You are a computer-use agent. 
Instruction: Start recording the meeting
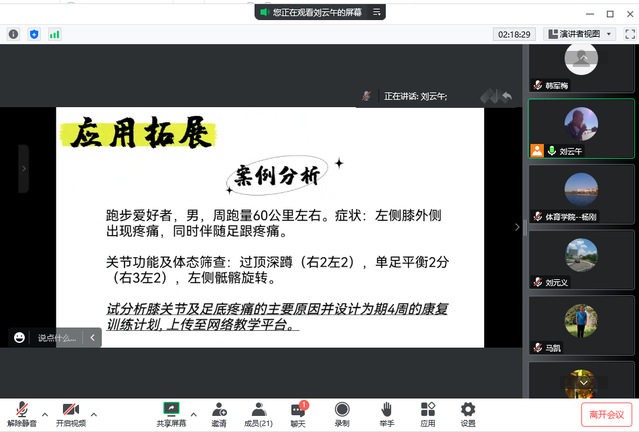coord(342,411)
